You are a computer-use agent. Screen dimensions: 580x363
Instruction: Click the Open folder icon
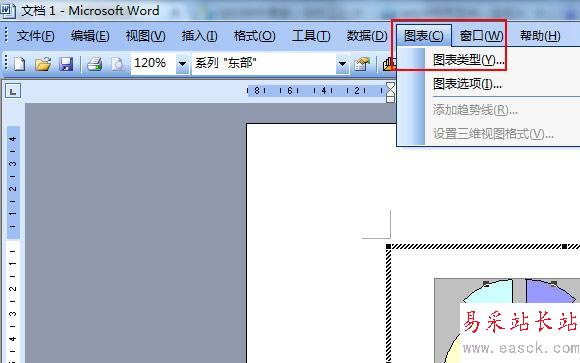[43, 64]
